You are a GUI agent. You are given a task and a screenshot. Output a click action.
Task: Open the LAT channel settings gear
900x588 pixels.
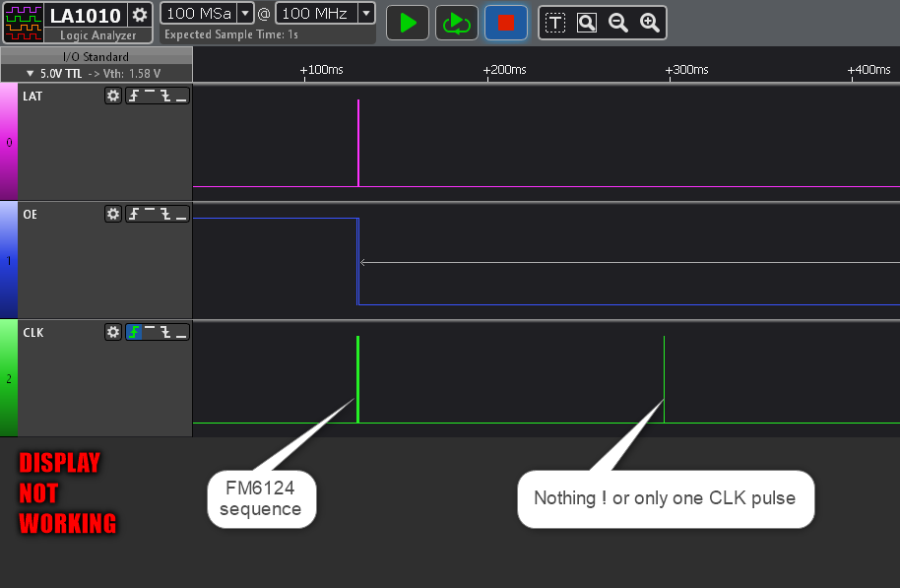point(112,96)
